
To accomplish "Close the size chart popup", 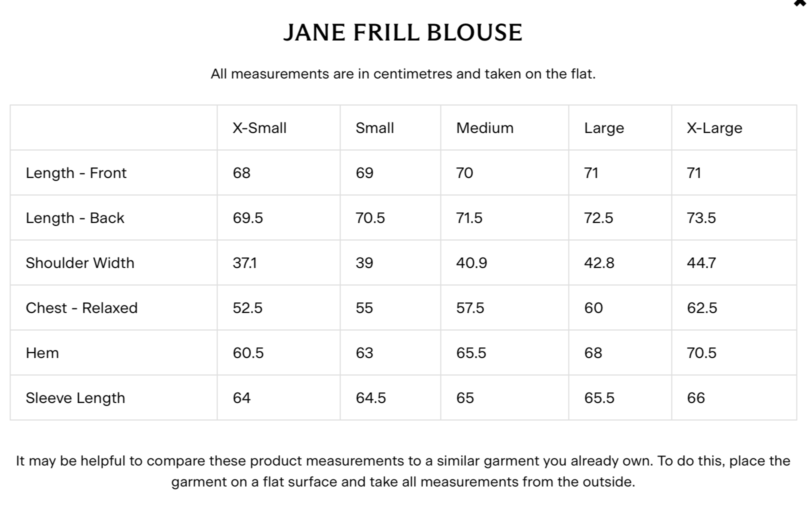I will click(x=800, y=3).
